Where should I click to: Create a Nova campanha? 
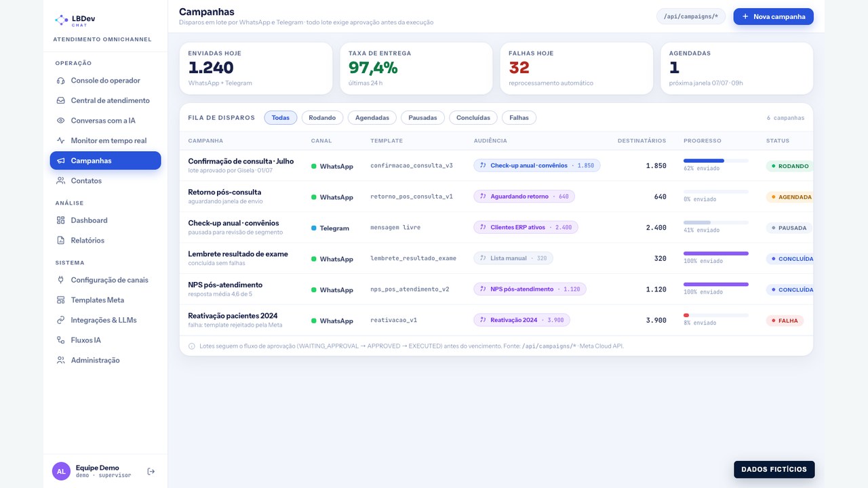tap(773, 16)
